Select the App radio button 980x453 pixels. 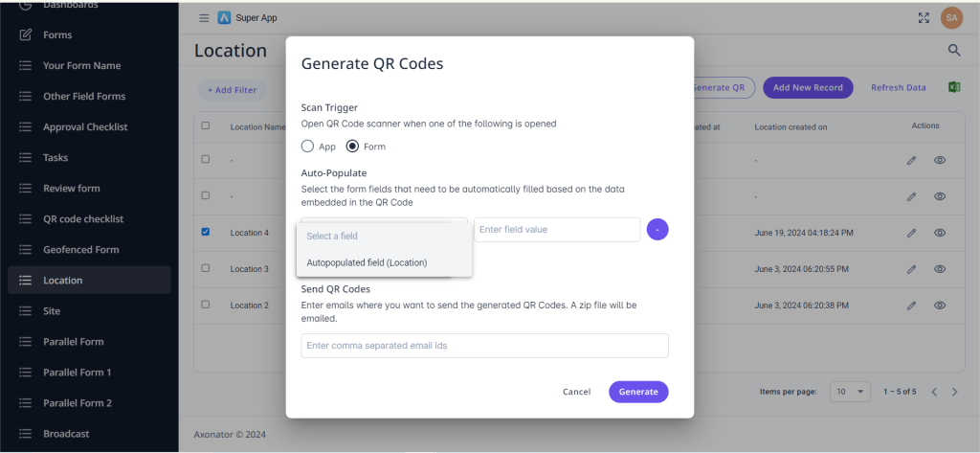[307, 147]
